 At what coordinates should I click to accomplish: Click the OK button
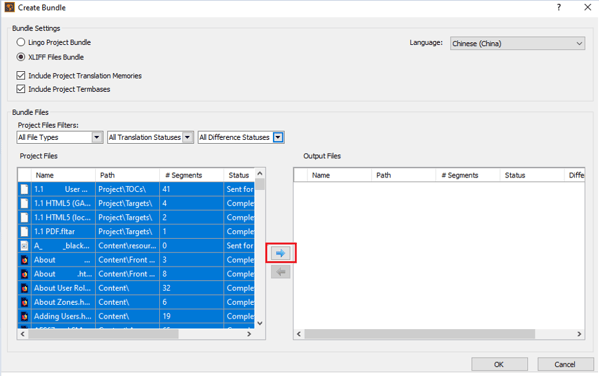coord(499,364)
